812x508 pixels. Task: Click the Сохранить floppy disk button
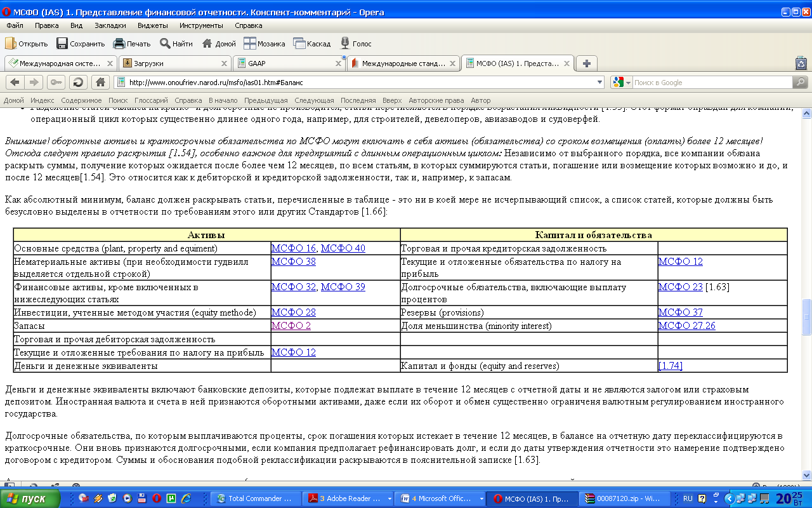tap(81, 44)
